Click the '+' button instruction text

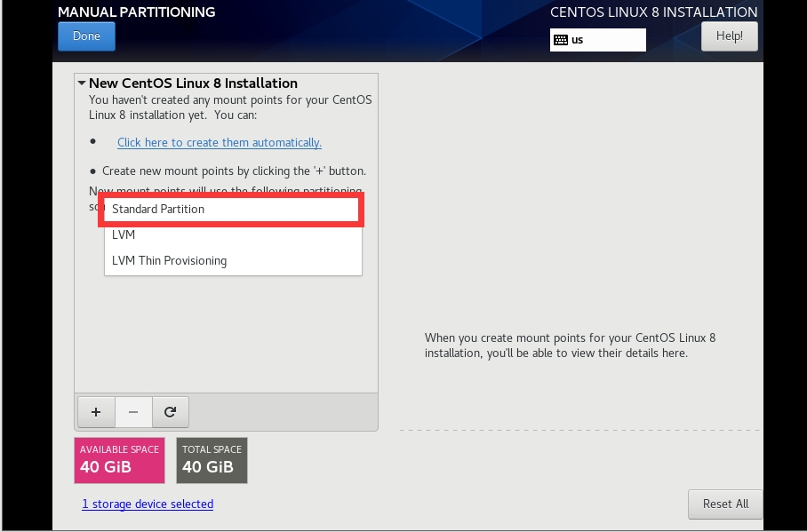(x=234, y=171)
